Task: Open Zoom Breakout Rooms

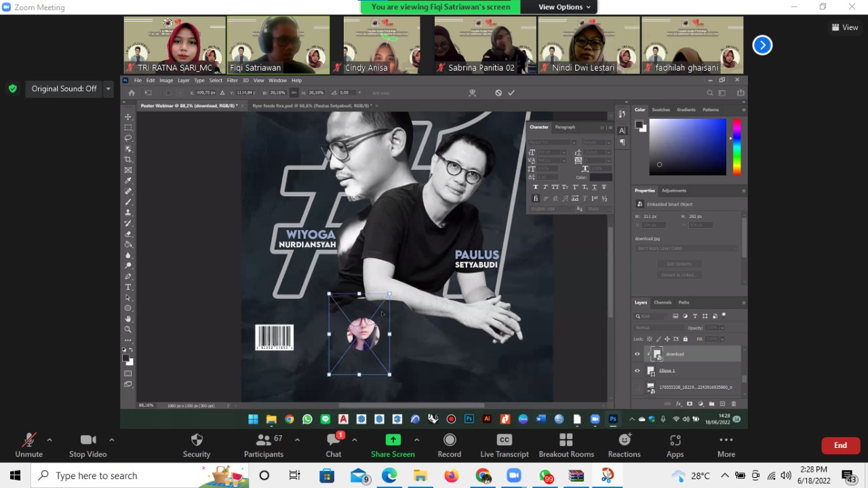Action: [x=566, y=446]
